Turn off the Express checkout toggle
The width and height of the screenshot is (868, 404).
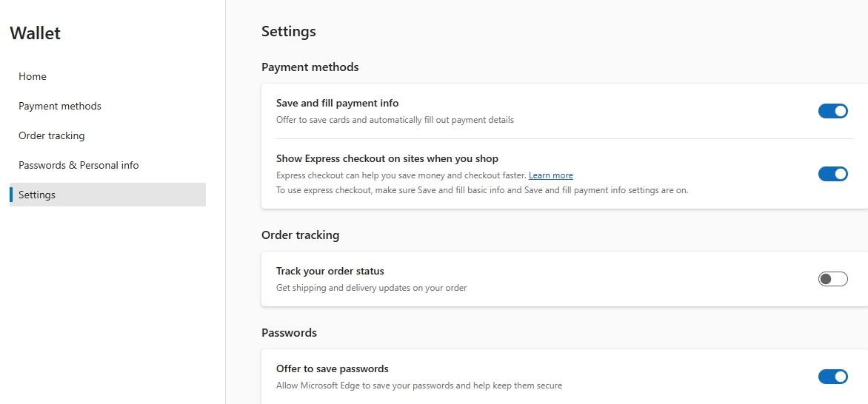tap(832, 174)
